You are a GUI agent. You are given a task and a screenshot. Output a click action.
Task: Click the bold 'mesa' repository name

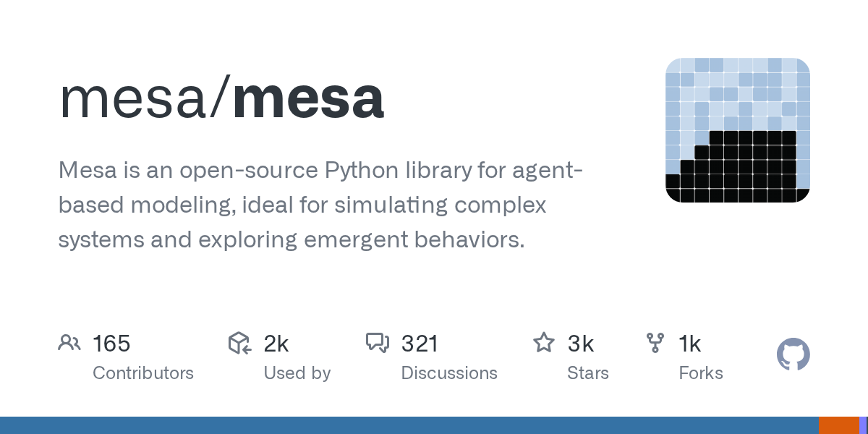pyautogui.click(x=309, y=98)
